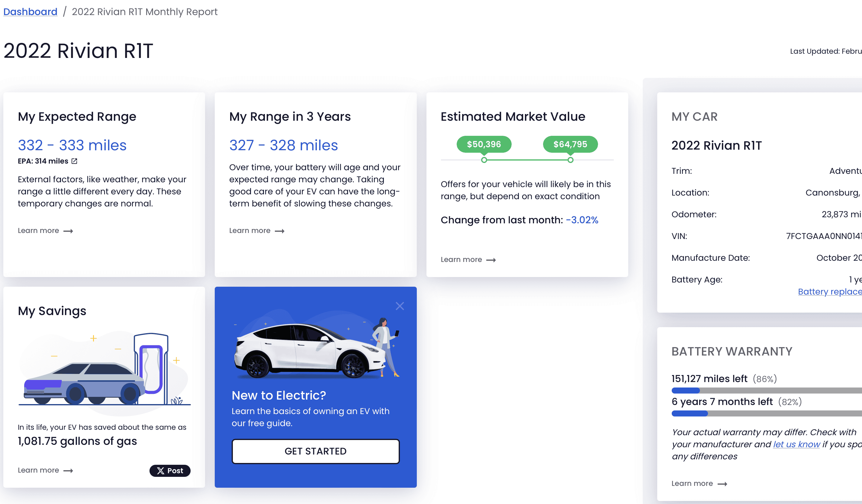Click the 'Trim:' label in My Car

pyautogui.click(x=681, y=171)
